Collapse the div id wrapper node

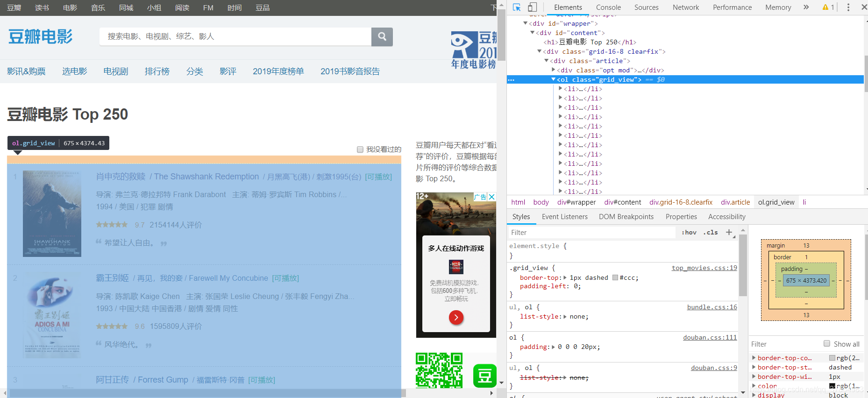point(525,23)
